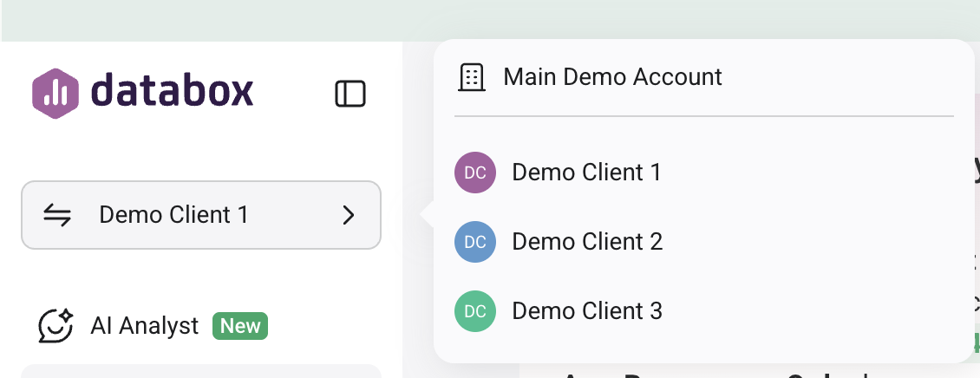
Task: Click the swap arrows icon on the account switcher
Action: (57, 216)
